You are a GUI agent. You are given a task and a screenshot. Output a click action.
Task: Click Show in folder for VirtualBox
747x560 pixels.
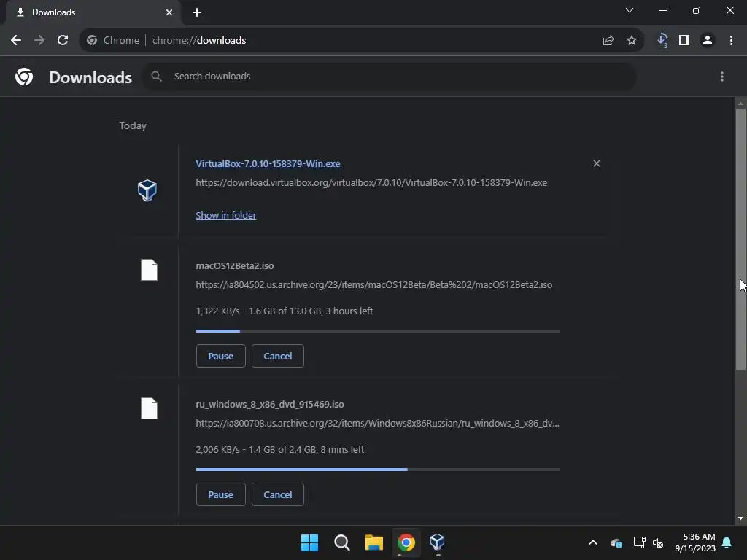[x=226, y=215]
